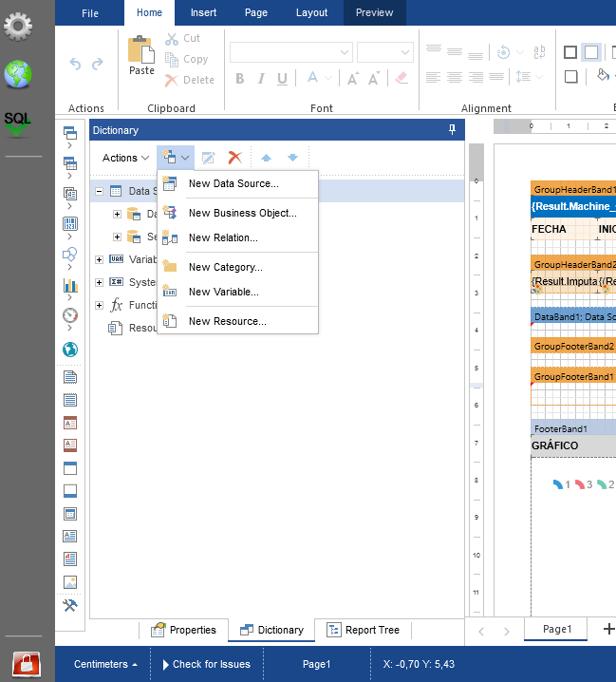
Task: Expand the System Variables tree node
Action: pos(99,282)
